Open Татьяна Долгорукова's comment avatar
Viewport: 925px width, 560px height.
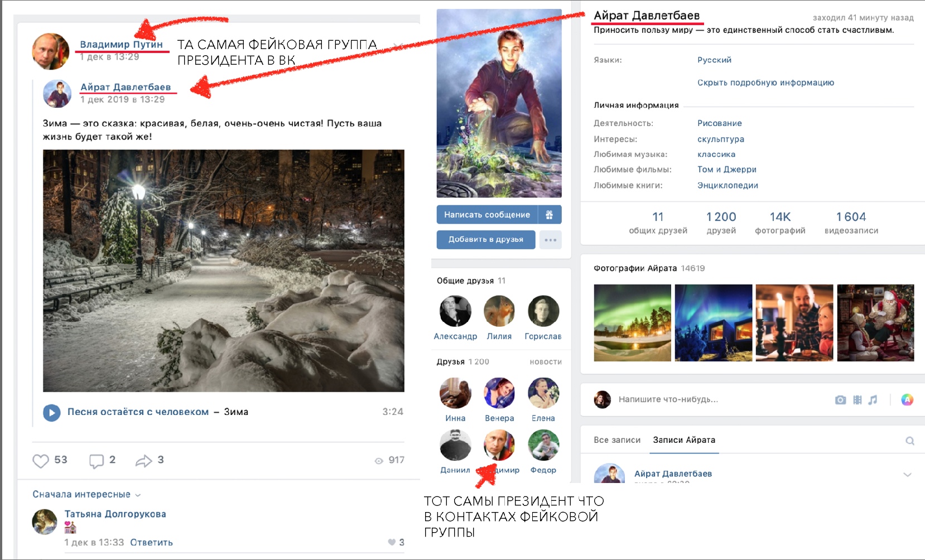pos(45,522)
